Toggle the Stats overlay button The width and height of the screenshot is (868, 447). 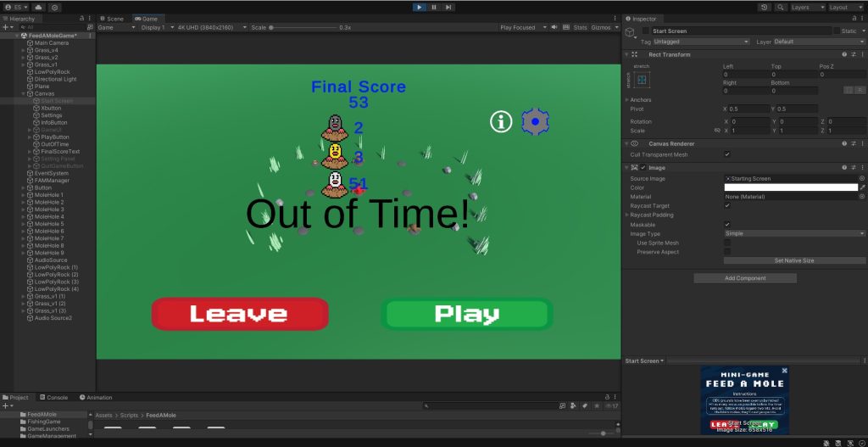pyautogui.click(x=580, y=27)
